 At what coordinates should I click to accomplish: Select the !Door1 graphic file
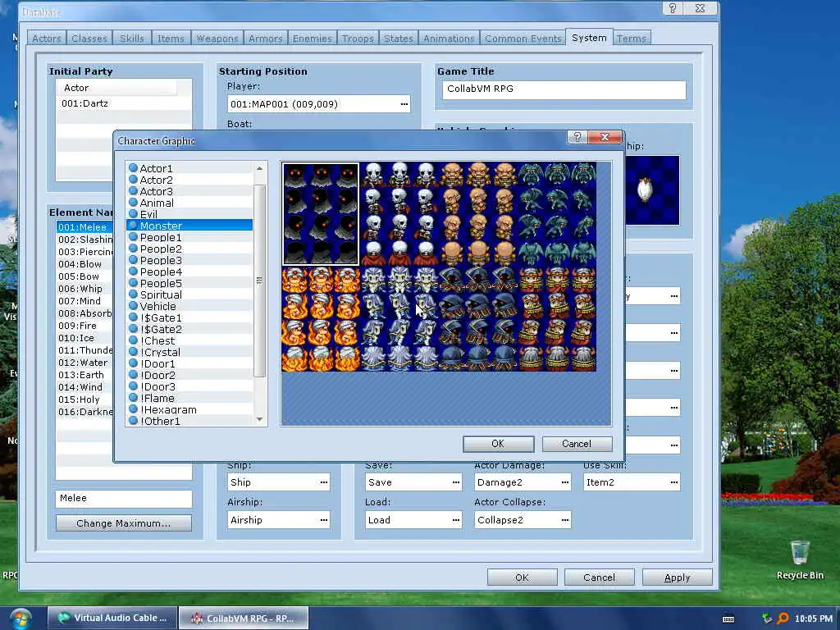[x=189, y=363]
